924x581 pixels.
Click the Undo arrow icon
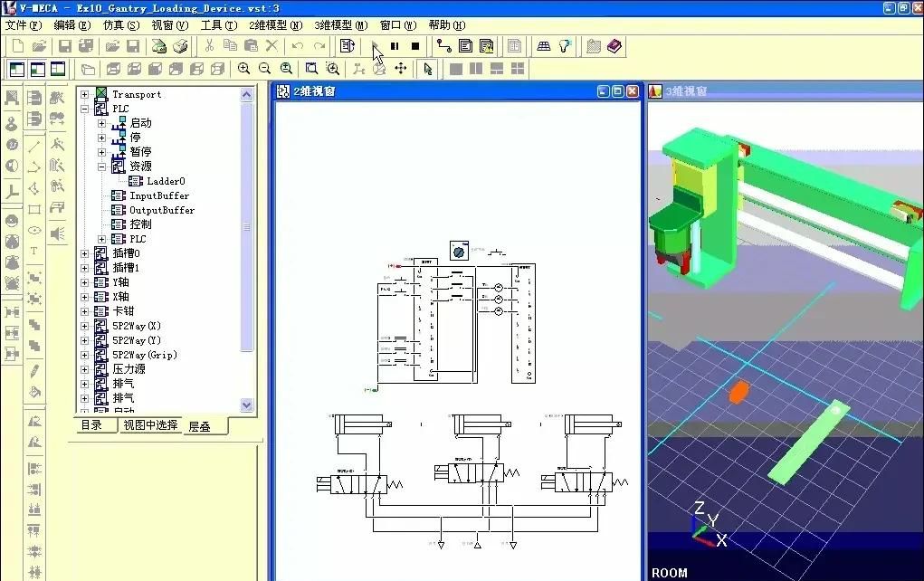(298, 46)
